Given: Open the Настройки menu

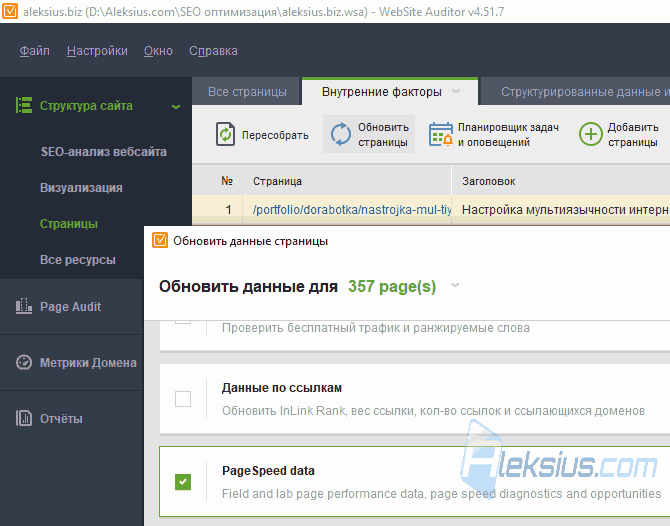Looking at the screenshot, I should click(97, 51).
